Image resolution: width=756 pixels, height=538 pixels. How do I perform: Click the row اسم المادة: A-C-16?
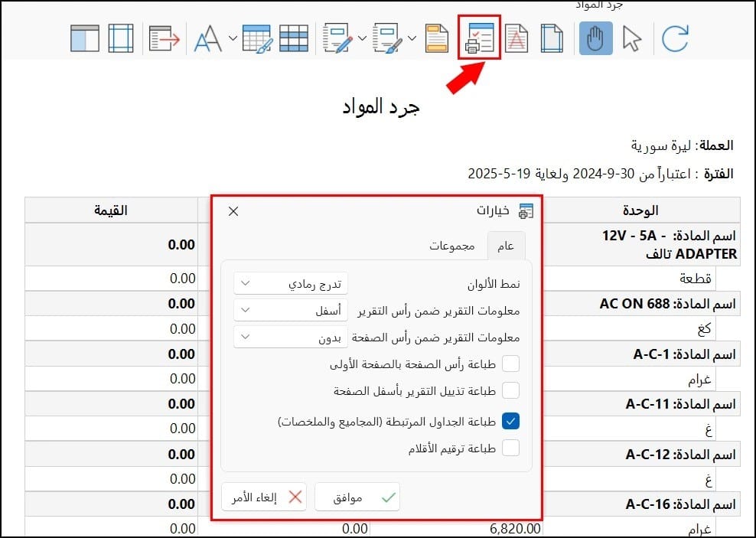coord(640,504)
